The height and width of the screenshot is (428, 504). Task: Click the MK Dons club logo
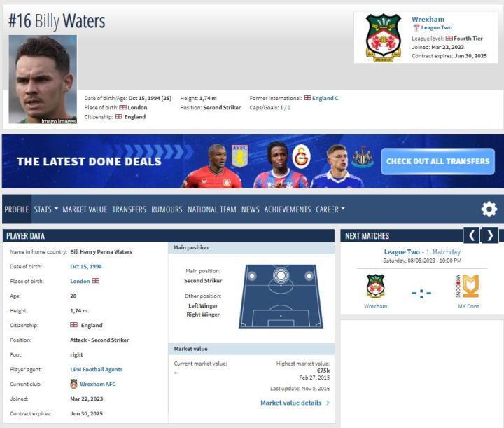coord(468,287)
